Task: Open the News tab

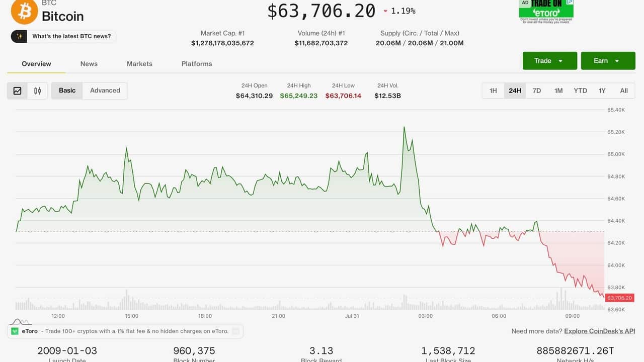Action: point(89,64)
